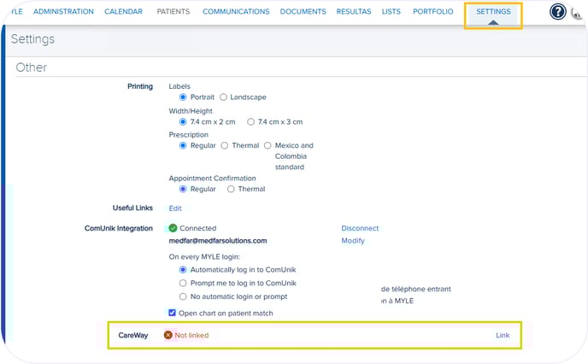
Task: Open the Settings tab
Action: (x=493, y=12)
